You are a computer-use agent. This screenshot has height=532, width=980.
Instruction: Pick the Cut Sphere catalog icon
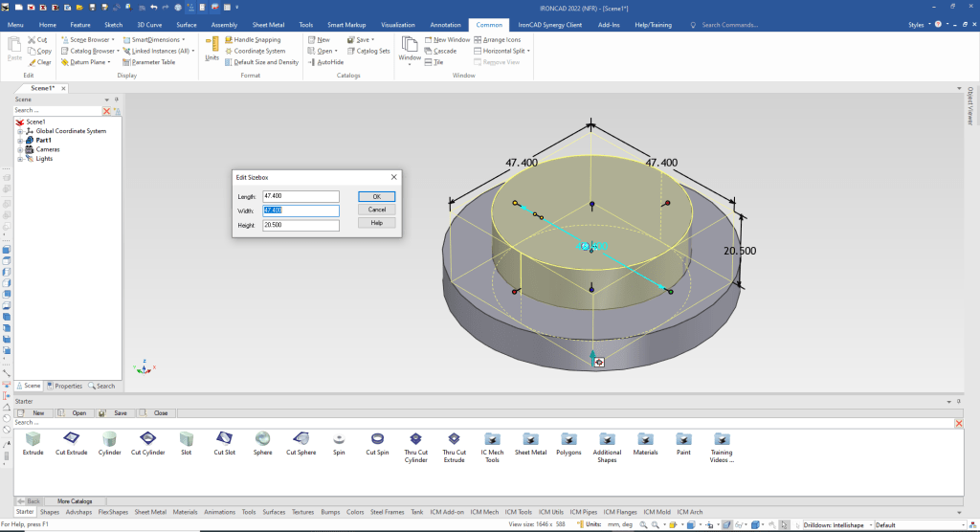tap(301, 438)
